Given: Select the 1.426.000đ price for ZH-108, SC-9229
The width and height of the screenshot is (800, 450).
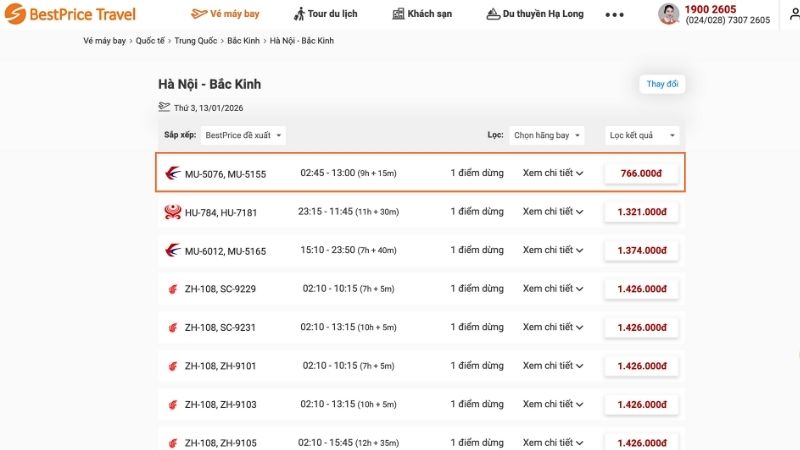Looking at the screenshot, I should (641, 289).
